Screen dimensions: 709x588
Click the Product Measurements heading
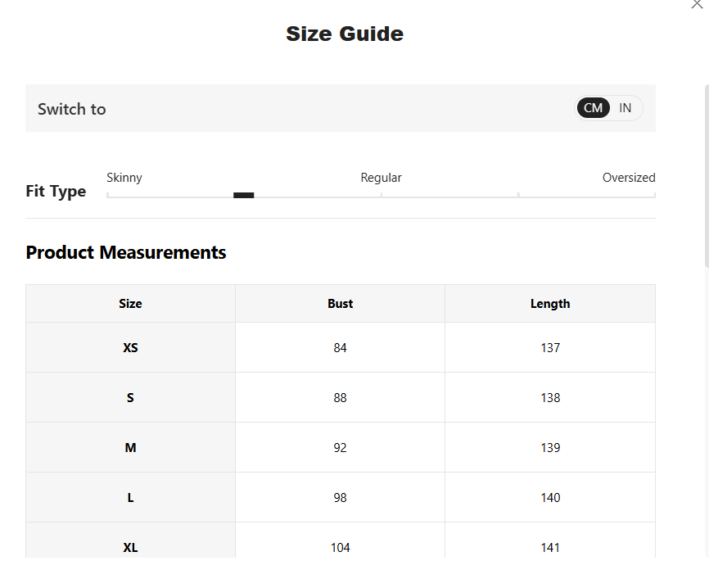pyautogui.click(x=126, y=252)
